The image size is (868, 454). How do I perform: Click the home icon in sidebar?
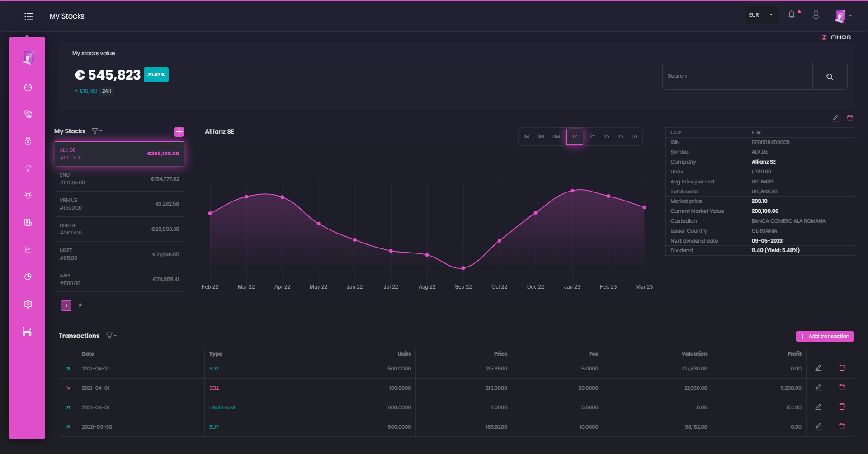pyautogui.click(x=28, y=168)
